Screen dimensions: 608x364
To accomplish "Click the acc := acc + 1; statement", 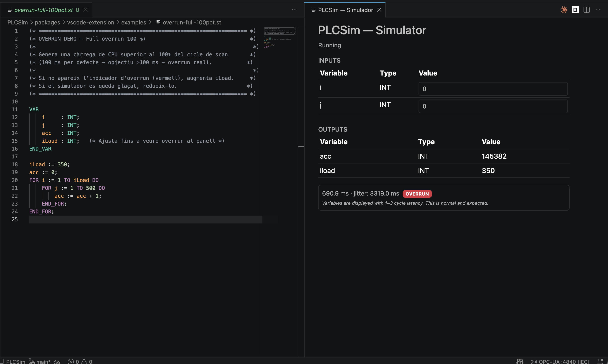I will [x=78, y=196].
